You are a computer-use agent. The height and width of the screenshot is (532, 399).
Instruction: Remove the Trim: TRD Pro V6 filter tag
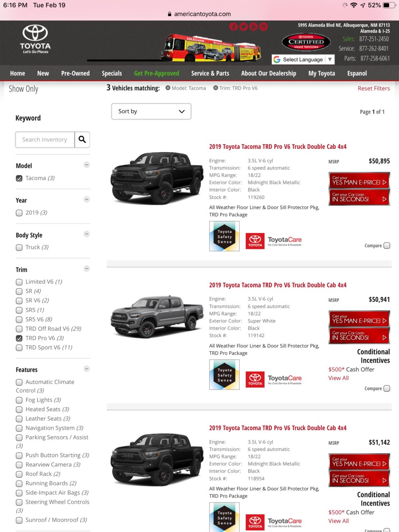click(x=216, y=88)
